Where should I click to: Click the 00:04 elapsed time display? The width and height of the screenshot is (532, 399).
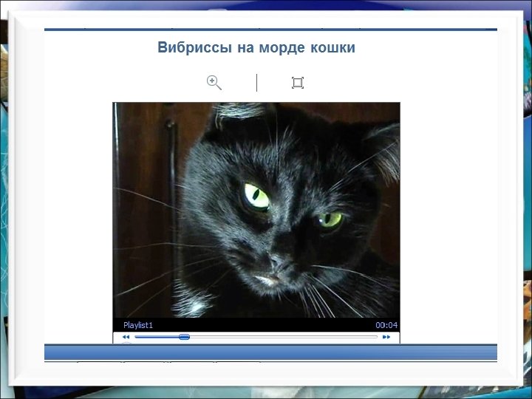386,325
